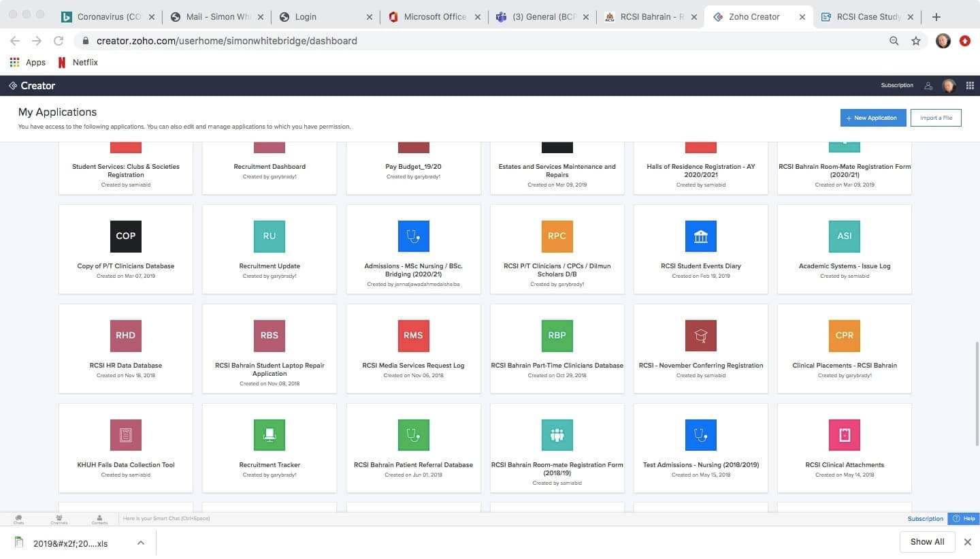Open the orange CPR app icon
The width and height of the screenshot is (980, 559).
click(845, 336)
